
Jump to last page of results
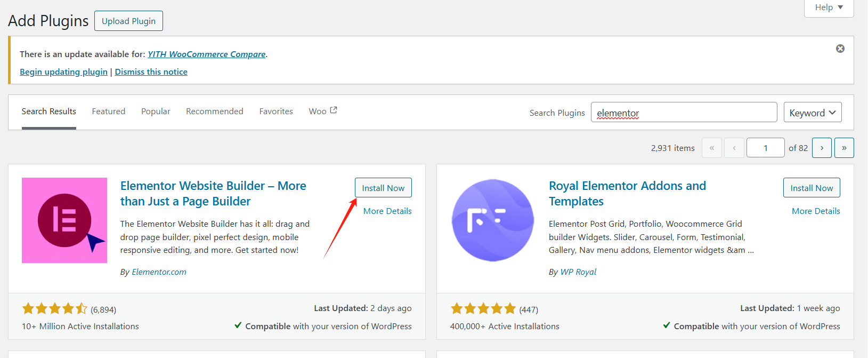point(844,148)
